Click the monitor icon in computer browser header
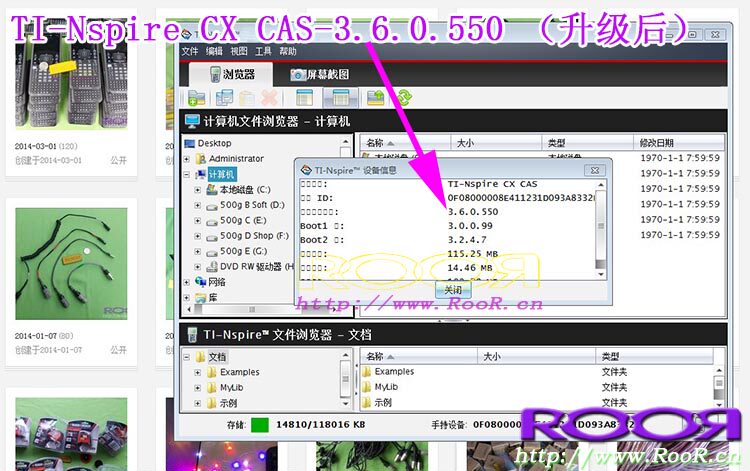The width and height of the screenshot is (750, 471). (192, 121)
